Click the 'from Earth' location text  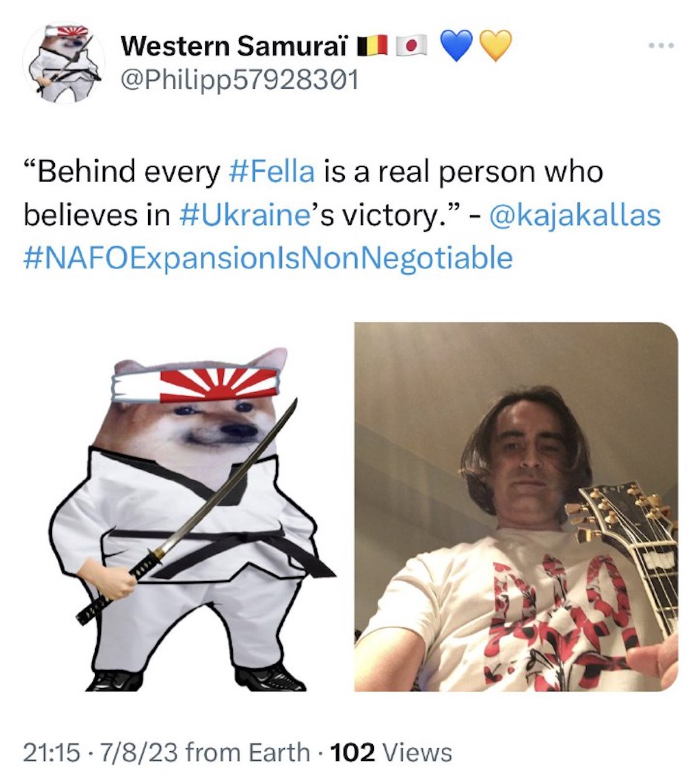(247, 752)
